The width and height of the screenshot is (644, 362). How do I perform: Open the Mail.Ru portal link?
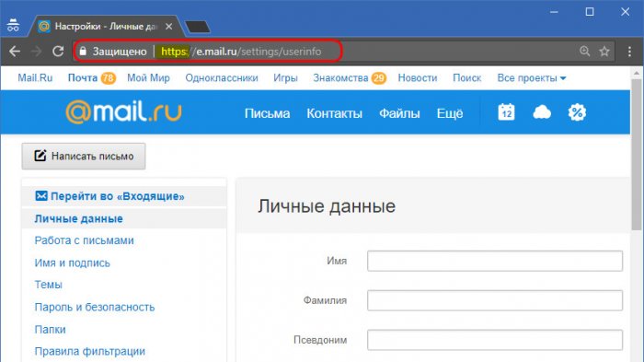35,77
